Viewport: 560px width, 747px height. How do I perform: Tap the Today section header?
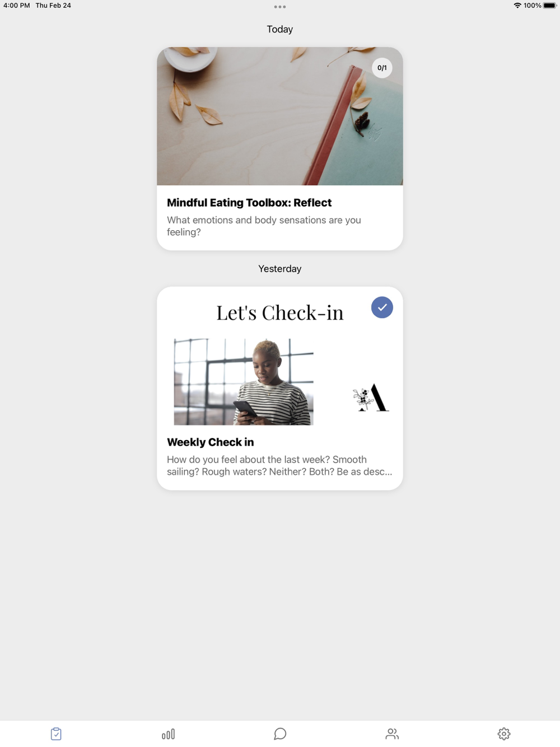pyautogui.click(x=280, y=29)
